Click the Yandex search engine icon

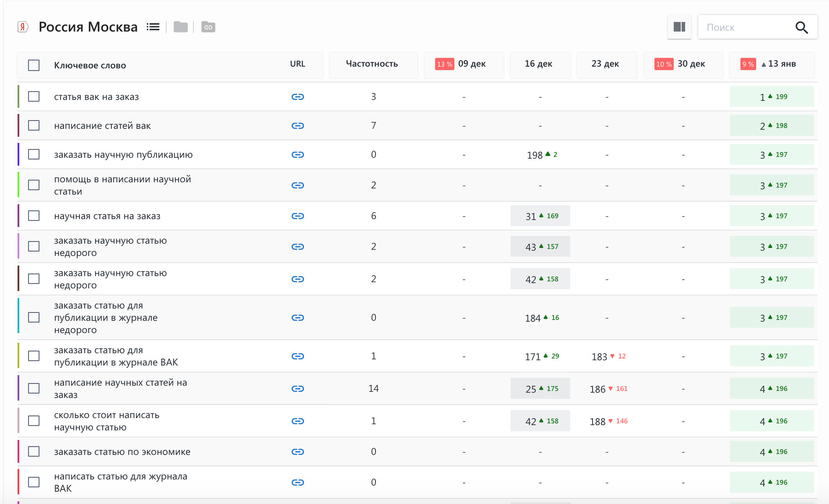point(23,27)
